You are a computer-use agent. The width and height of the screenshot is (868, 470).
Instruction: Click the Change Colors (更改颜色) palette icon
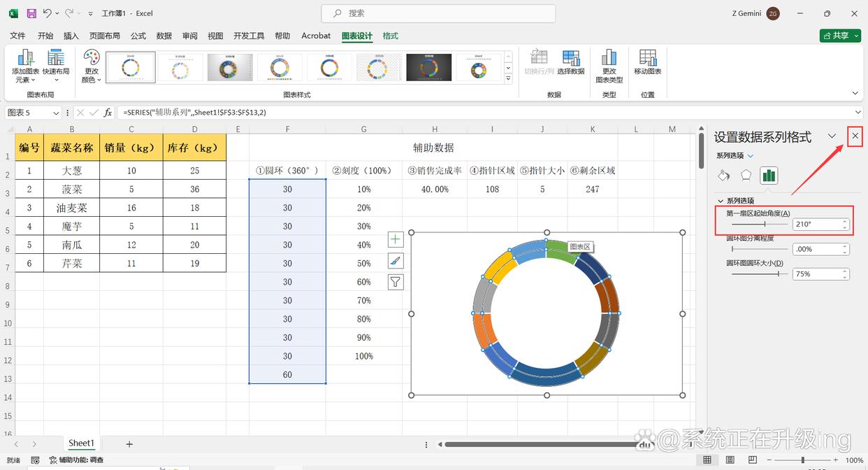[92, 66]
